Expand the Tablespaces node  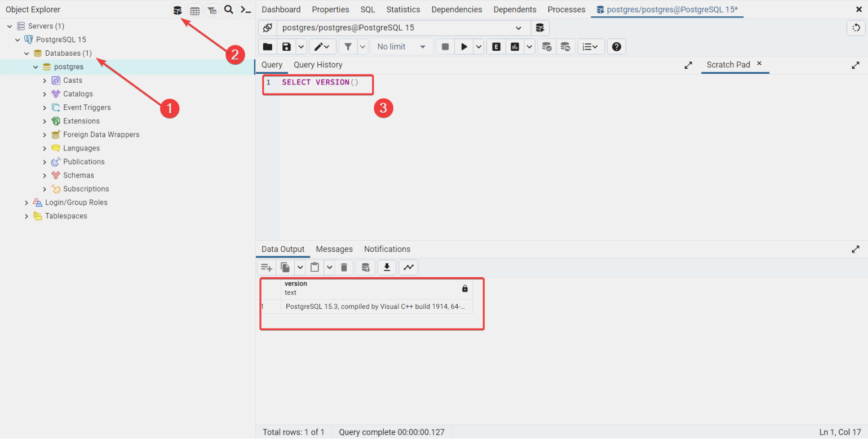pos(26,216)
